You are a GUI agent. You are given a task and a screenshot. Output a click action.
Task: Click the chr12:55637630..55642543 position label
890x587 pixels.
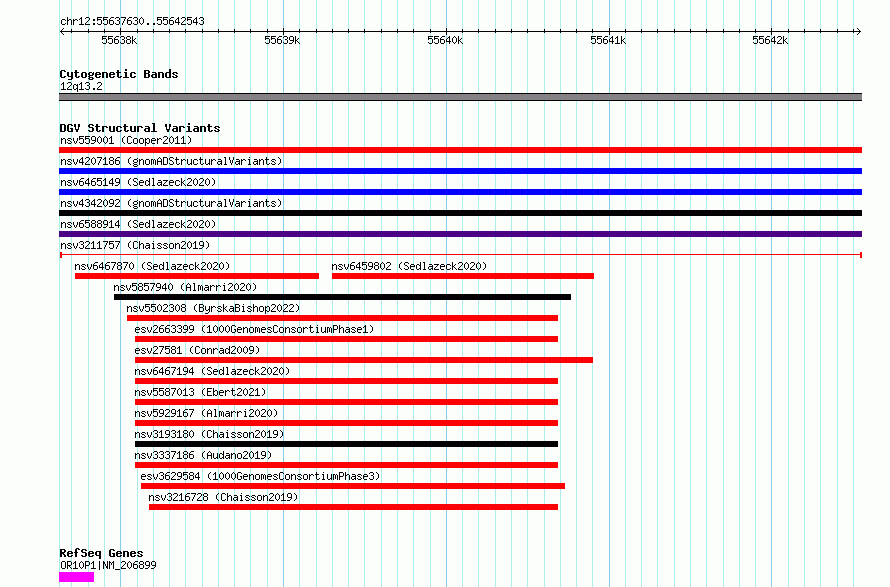click(x=132, y=22)
